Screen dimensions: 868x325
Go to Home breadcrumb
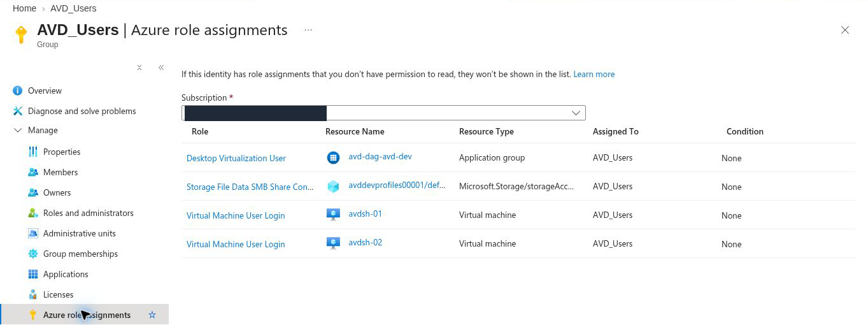pyautogui.click(x=24, y=8)
